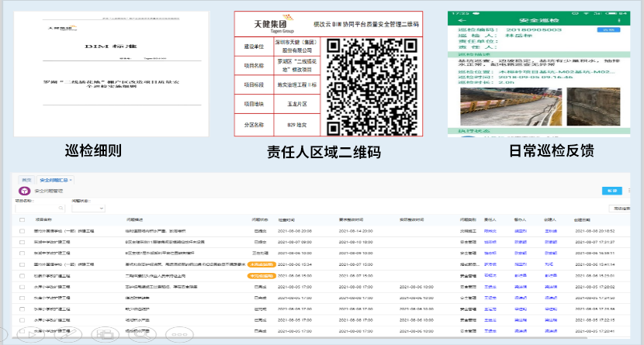644x345 pixels.
Task: Click required date 2021-08-10 18:00 cell
Action: [355, 243]
